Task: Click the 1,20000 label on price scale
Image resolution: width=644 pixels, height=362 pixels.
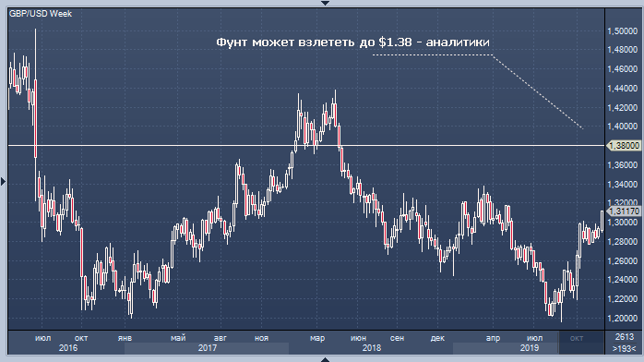Action: [622, 319]
